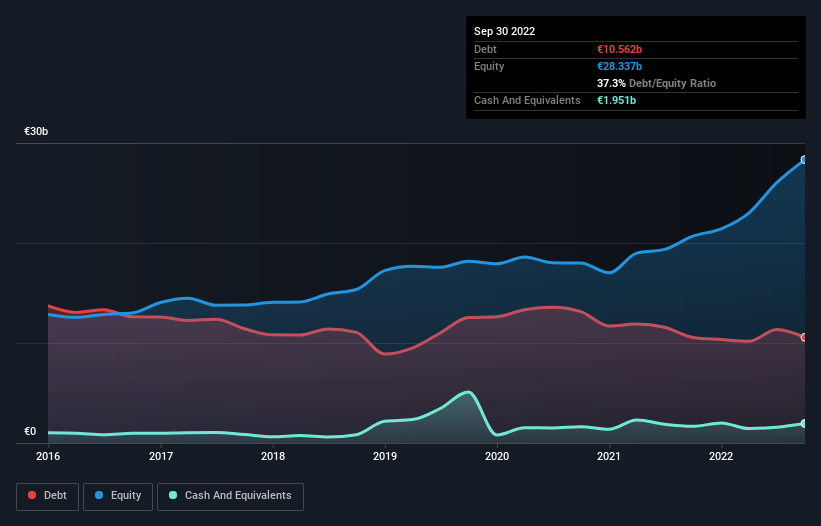The width and height of the screenshot is (821, 526).
Task: Click Cash And Equivalents label in tooltip
Action: click(x=527, y=100)
